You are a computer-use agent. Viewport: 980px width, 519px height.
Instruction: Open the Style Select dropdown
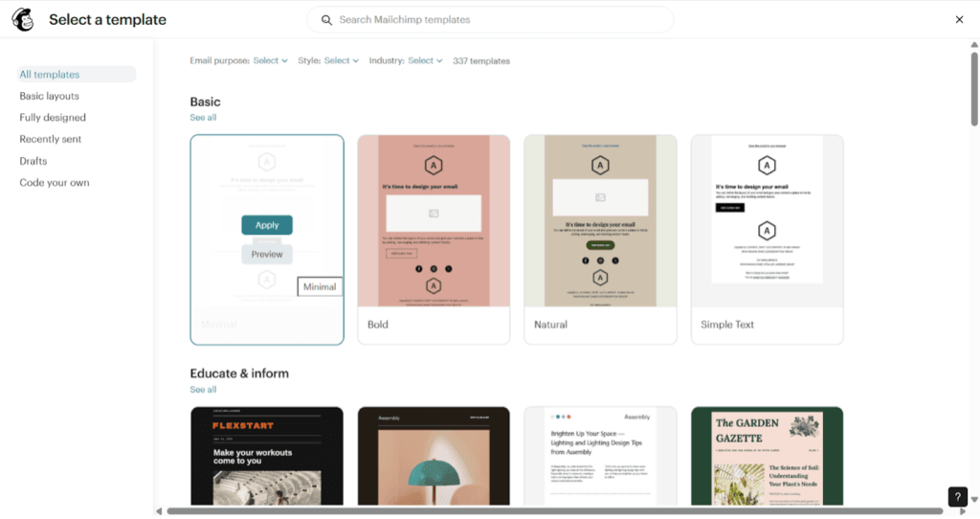[342, 60]
